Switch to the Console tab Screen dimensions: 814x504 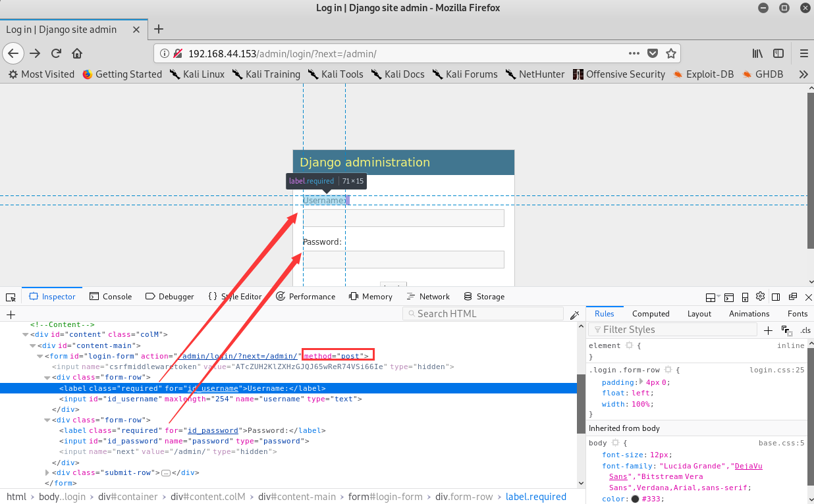click(x=111, y=297)
